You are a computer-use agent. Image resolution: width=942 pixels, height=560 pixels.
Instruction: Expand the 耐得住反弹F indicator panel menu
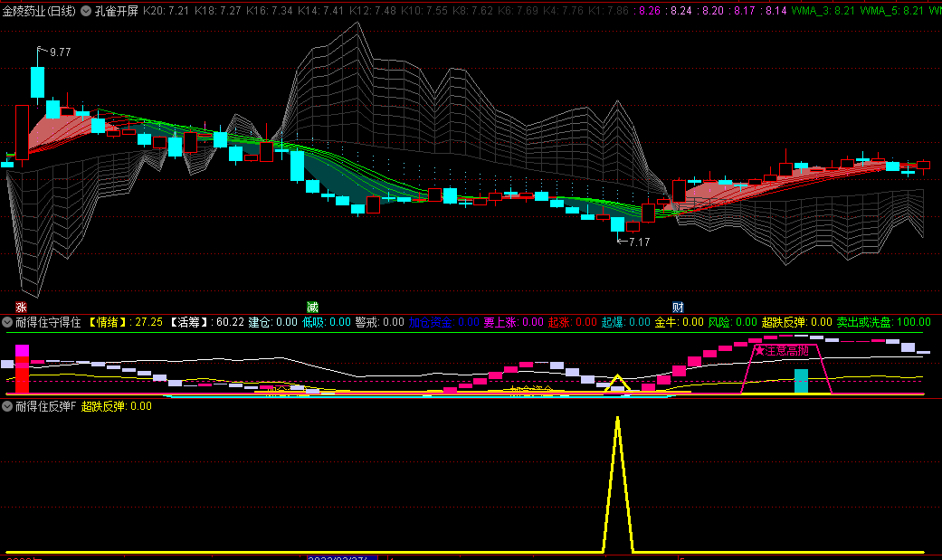click(7, 406)
